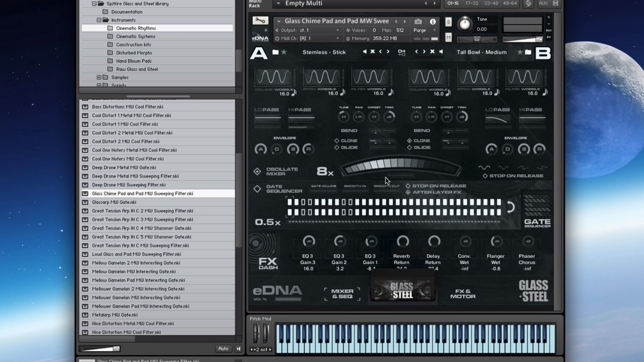The height and width of the screenshot is (362, 644).
Task: Toggle the Oscillate Mixer switch
Action: [x=258, y=172]
